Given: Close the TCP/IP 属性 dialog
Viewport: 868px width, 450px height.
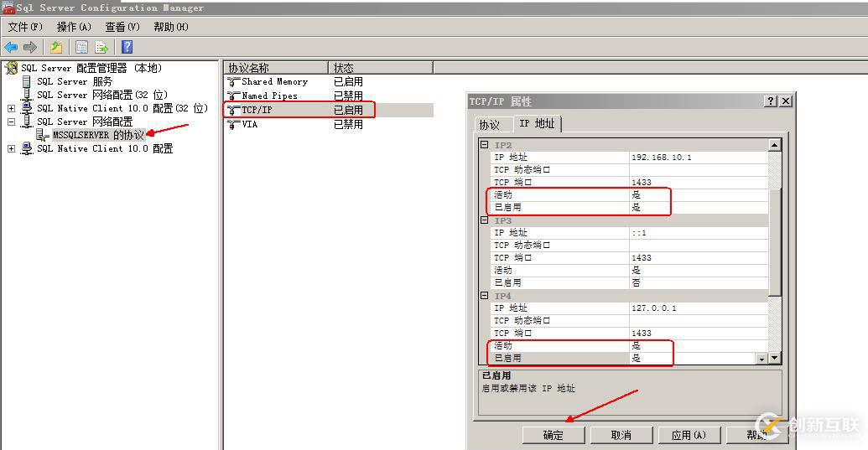Looking at the screenshot, I should click(x=786, y=101).
